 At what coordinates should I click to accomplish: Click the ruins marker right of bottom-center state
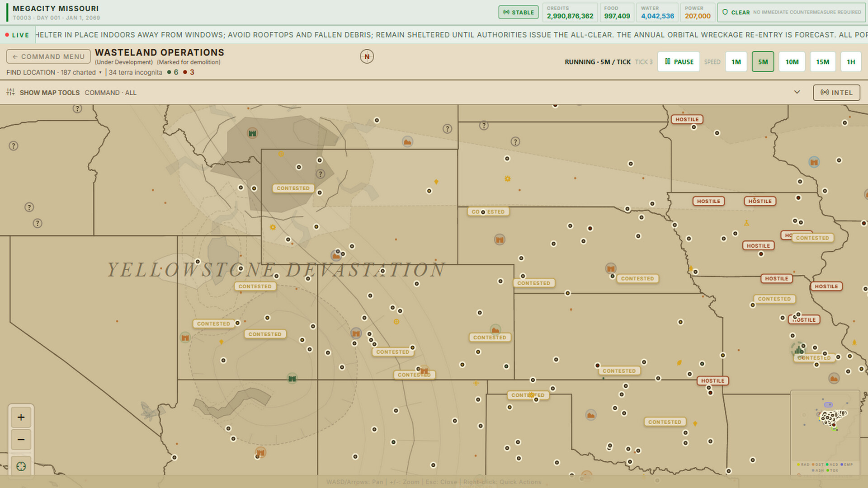[x=590, y=415]
